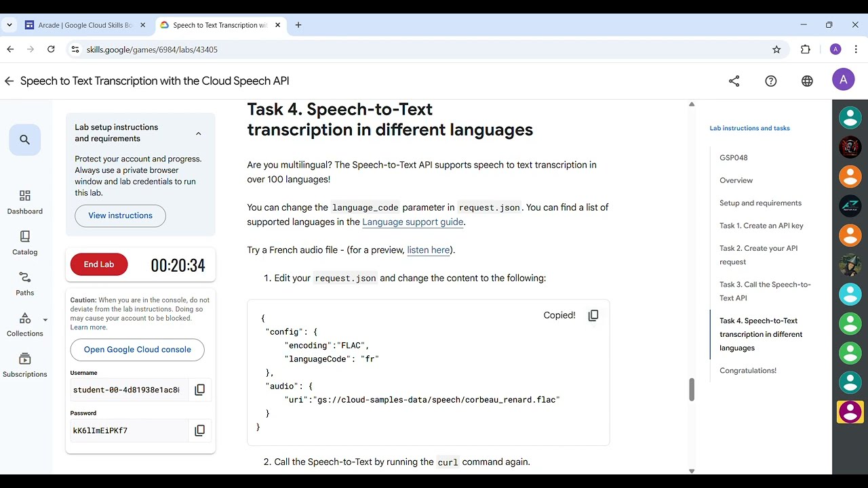
Task: Jump to Congratulations section
Action: pos(748,370)
